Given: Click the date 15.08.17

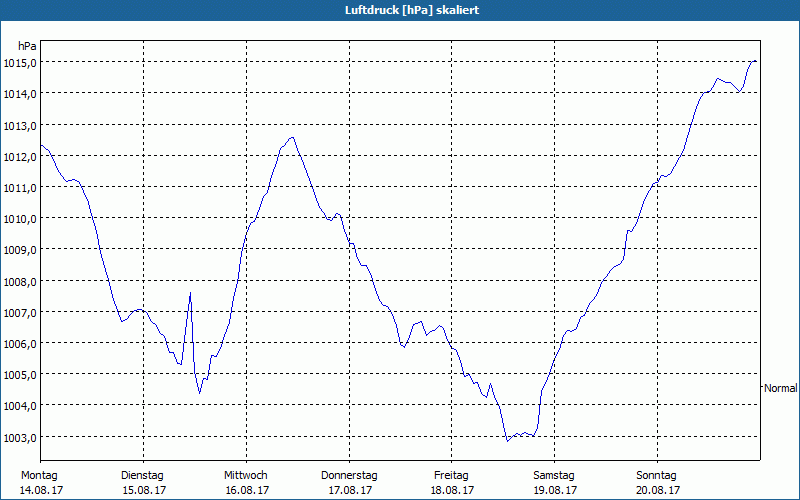Looking at the screenshot, I should [144, 491].
